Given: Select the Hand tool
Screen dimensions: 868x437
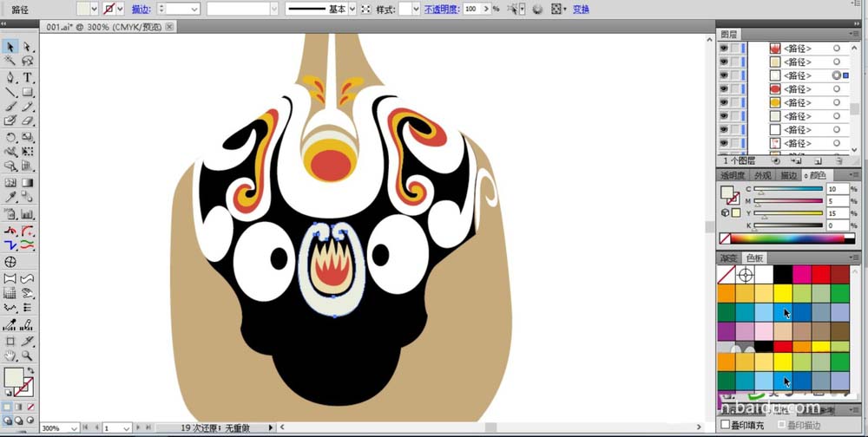Looking at the screenshot, I should click(10, 355).
